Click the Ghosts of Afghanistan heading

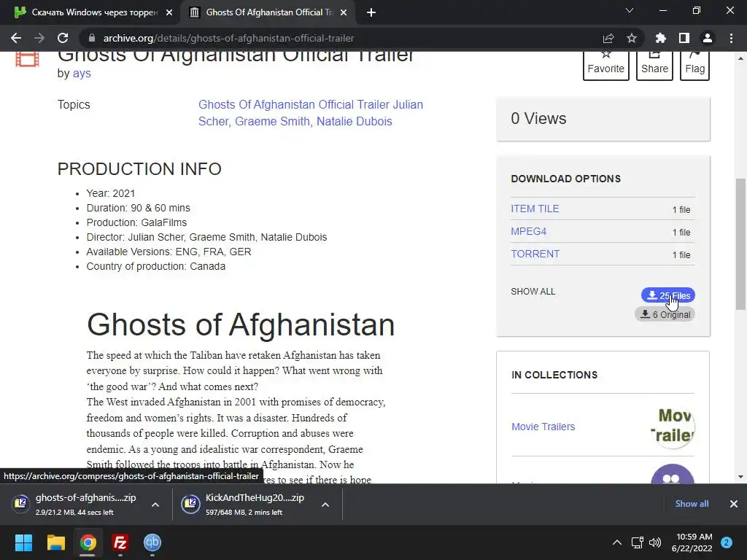pyautogui.click(x=241, y=324)
